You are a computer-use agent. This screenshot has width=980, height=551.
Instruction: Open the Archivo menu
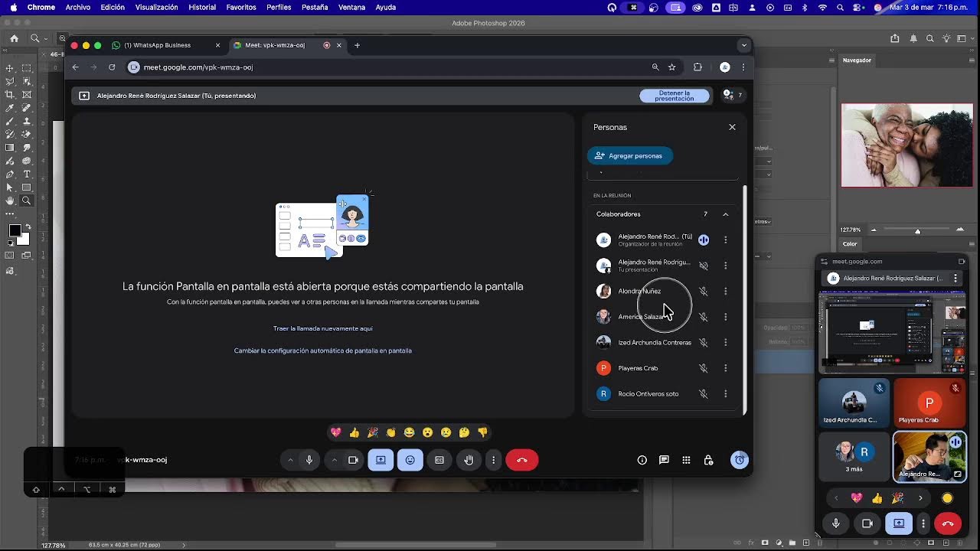coord(78,7)
